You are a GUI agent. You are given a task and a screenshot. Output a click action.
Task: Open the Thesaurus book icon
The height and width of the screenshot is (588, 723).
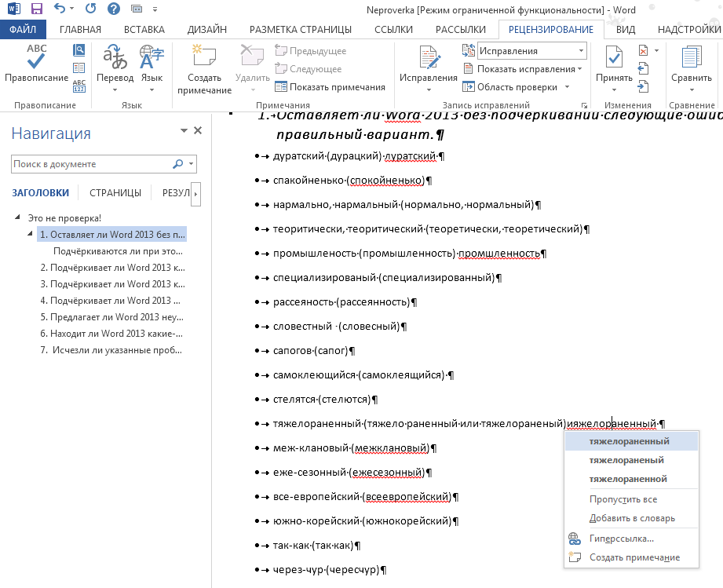(x=79, y=68)
